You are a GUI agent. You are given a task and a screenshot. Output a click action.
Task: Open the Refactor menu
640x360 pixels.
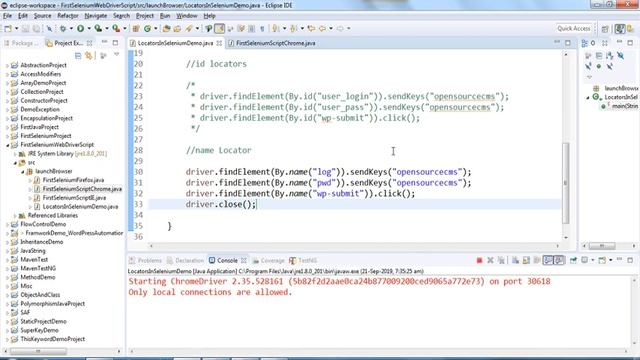68,16
